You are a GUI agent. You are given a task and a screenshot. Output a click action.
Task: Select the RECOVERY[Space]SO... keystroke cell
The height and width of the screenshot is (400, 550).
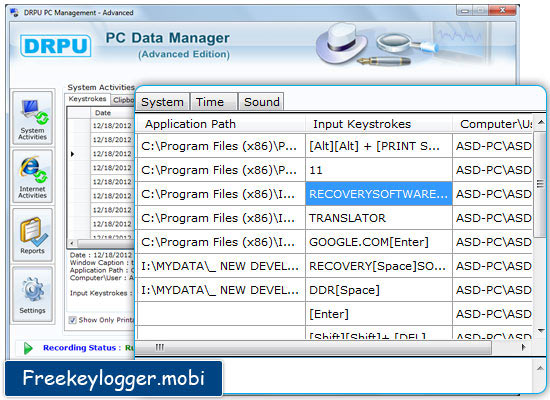[x=379, y=266]
